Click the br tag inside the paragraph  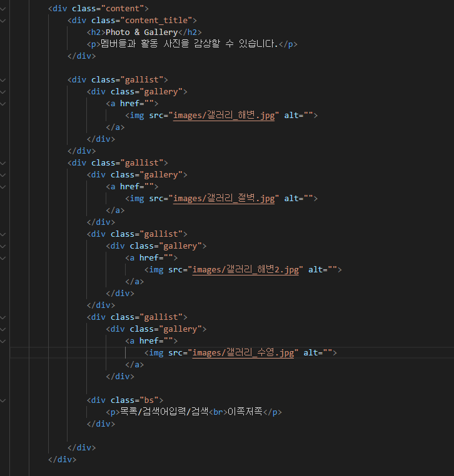pos(218,412)
